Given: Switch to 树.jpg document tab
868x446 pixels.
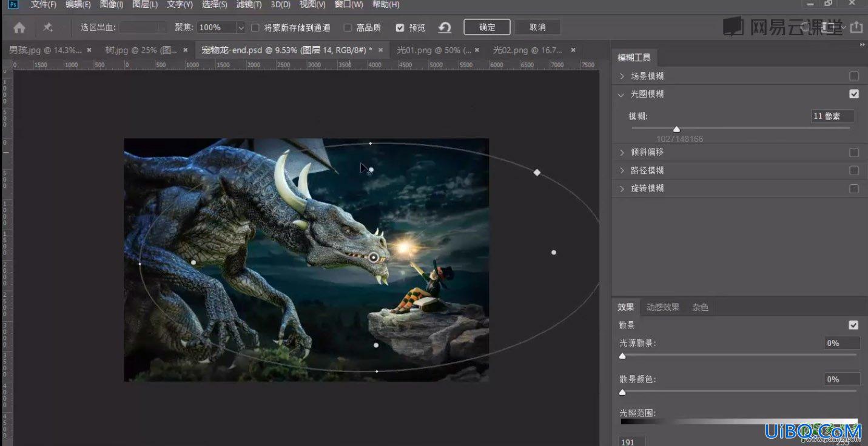Looking at the screenshot, I should click(141, 50).
